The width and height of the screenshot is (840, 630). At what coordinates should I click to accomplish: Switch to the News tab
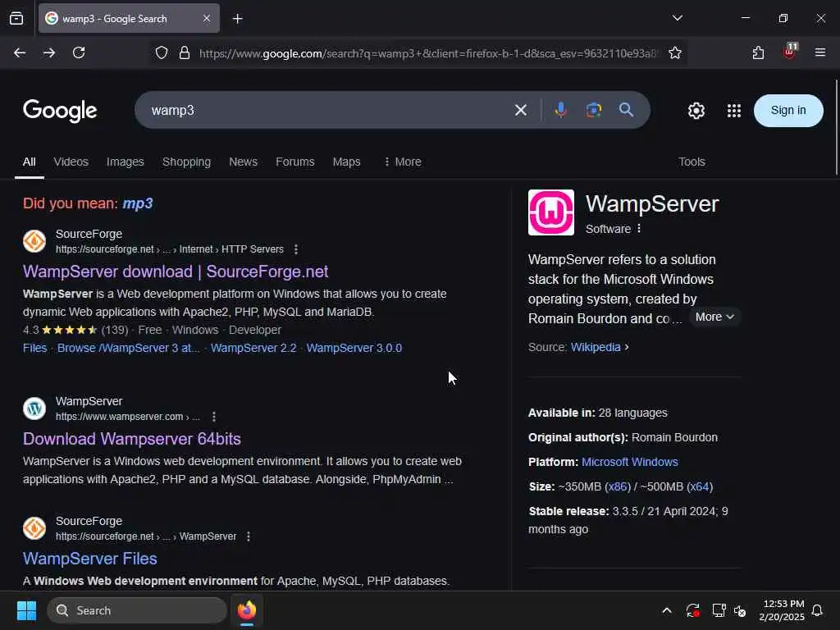(243, 162)
